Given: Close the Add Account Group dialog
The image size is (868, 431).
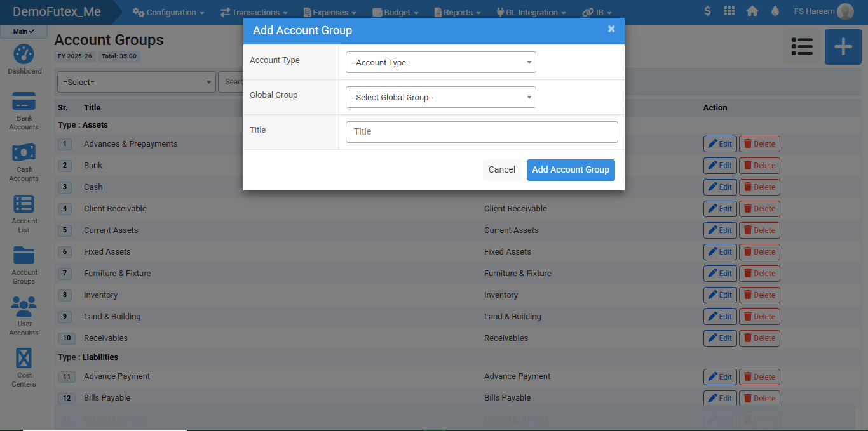Looking at the screenshot, I should (611, 29).
